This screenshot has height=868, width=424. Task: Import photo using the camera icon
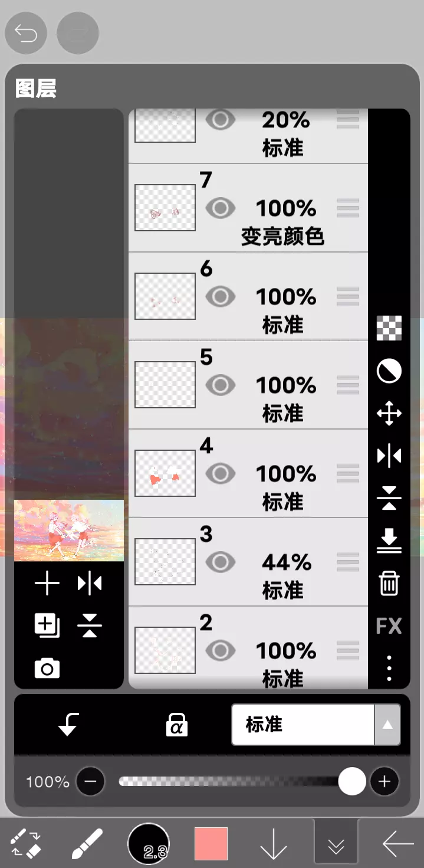pyautogui.click(x=47, y=669)
